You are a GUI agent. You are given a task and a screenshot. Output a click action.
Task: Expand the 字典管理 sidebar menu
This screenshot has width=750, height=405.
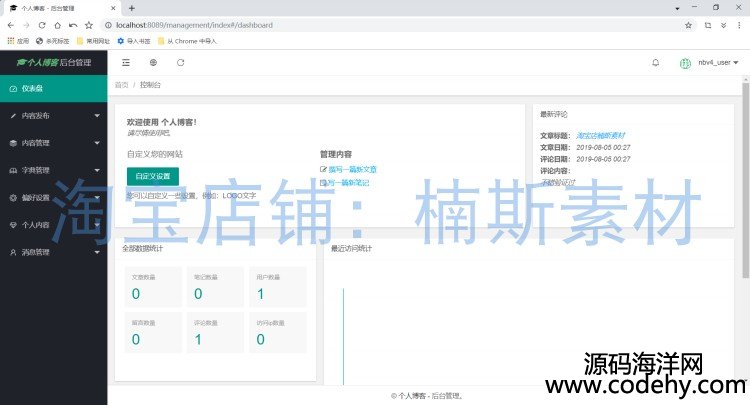tap(54, 170)
